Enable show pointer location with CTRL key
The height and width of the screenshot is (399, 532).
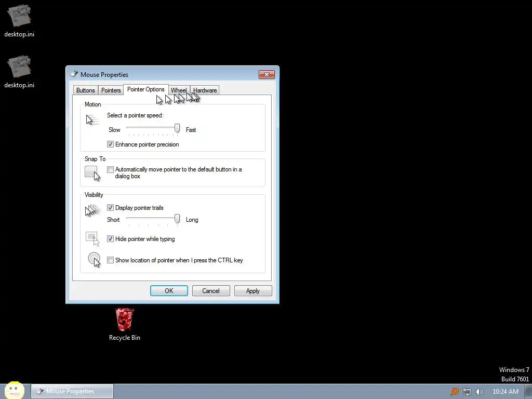pyautogui.click(x=110, y=260)
